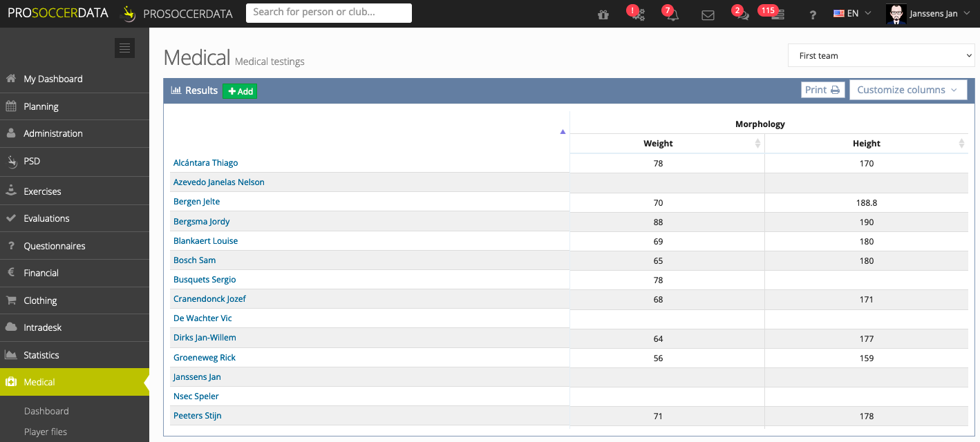The height and width of the screenshot is (442, 980).
Task: Click the Intradesk cloud icon
Action: 11,327
